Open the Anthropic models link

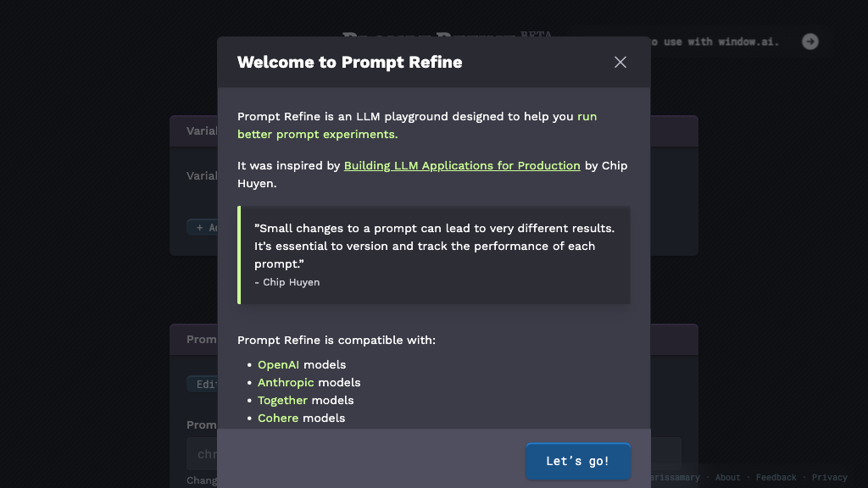(x=286, y=382)
